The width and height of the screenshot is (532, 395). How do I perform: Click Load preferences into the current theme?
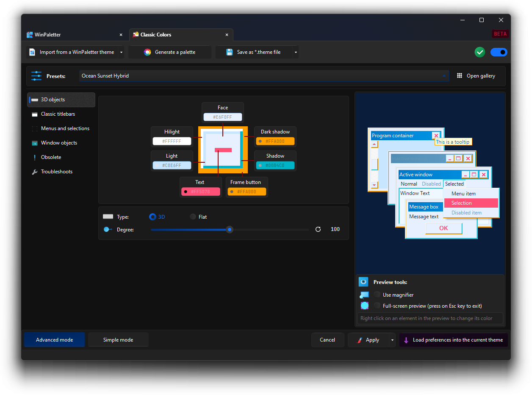pyautogui.click(x=454, y=340)
